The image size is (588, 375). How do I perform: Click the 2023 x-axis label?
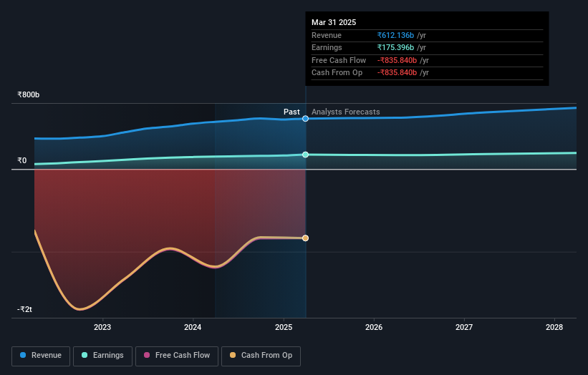click(x=102, y=327)
